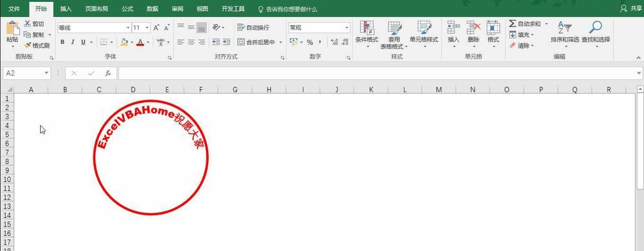Align text left
This screenshot has width=644, height=251.
(181, 42)
